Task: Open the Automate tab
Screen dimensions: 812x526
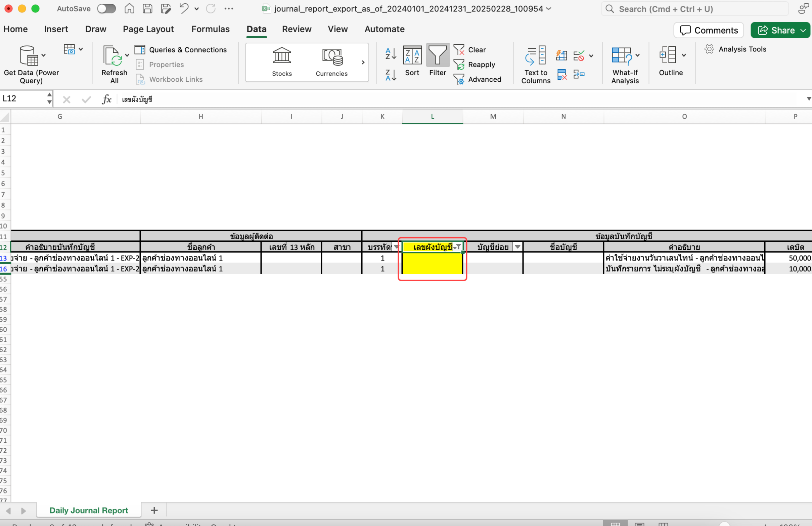Action: click(x=385, y=29)
